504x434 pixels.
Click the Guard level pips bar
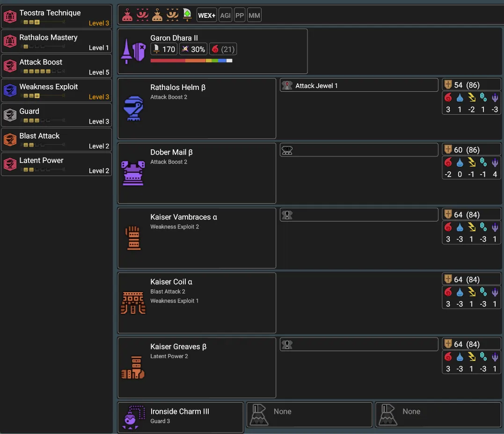(x=43, y=120)
